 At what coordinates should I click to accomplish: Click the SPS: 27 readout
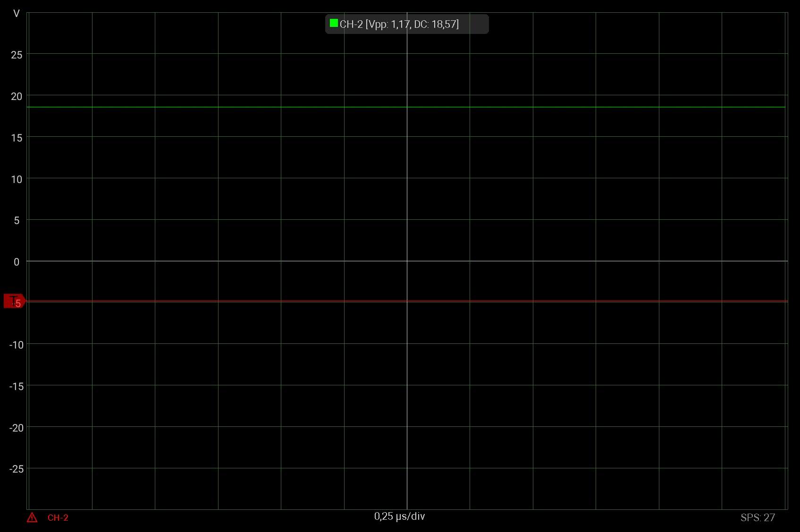757,518
